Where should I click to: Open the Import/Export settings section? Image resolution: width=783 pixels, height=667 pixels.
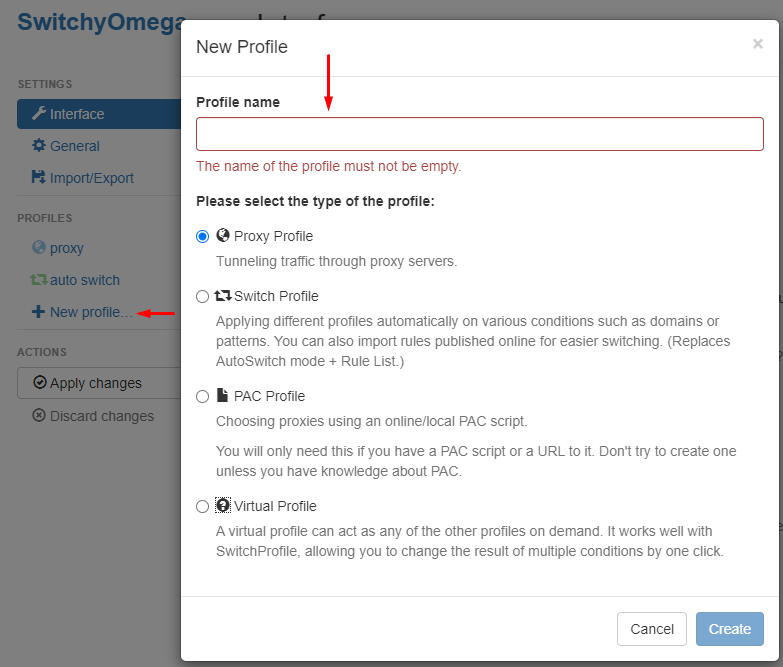[82, 178]
